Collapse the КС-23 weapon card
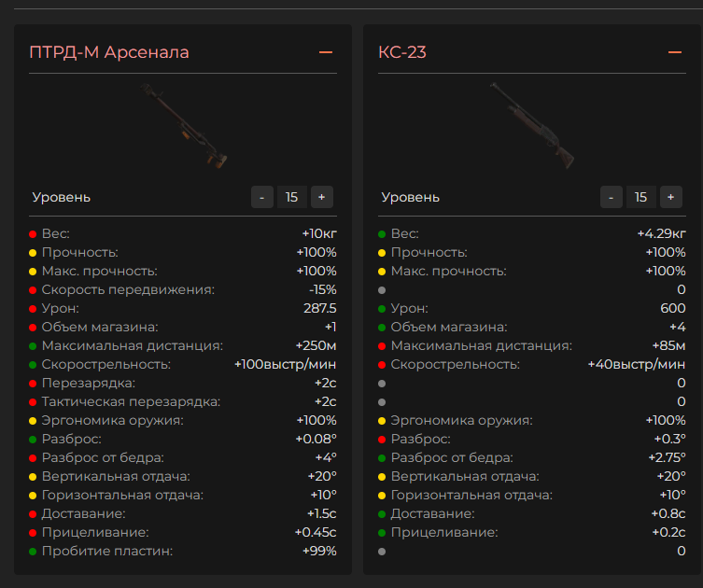 click(674, 52)
